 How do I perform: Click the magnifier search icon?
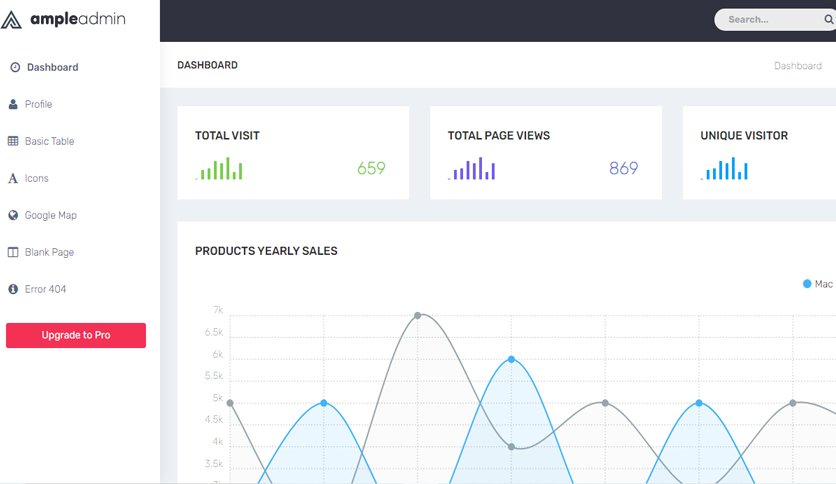tap(829, 19)
